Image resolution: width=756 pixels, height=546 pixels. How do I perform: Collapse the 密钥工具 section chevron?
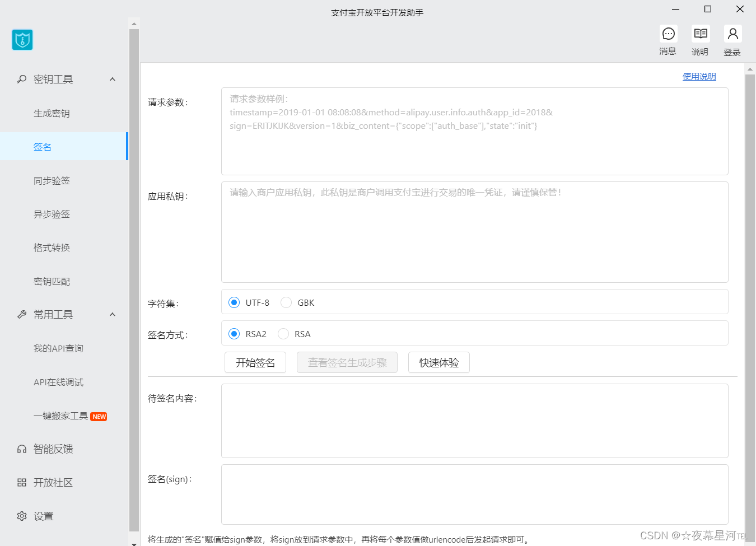click(113, 80)
